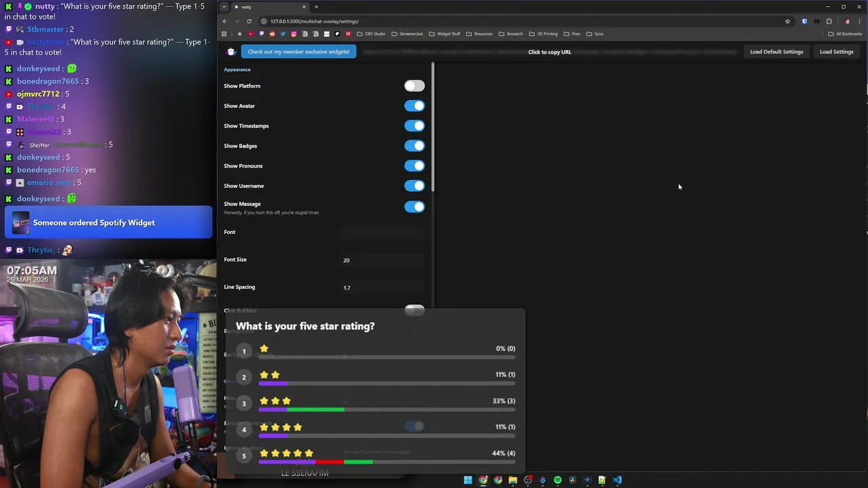Open Windows Start menu
The image size is (868, 488).
point(468,480)
